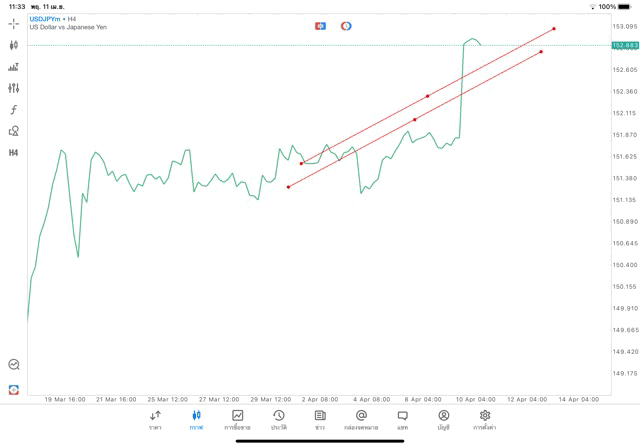Tap the blue-red trade icon in left sidebar
Image resolution: width=640 pixels, height=447 pixels.
tap(14, 389)
